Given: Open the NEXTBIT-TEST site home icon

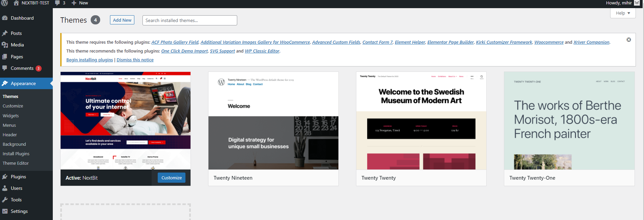Looking at the screenshot, I should (x=16, y=3).
